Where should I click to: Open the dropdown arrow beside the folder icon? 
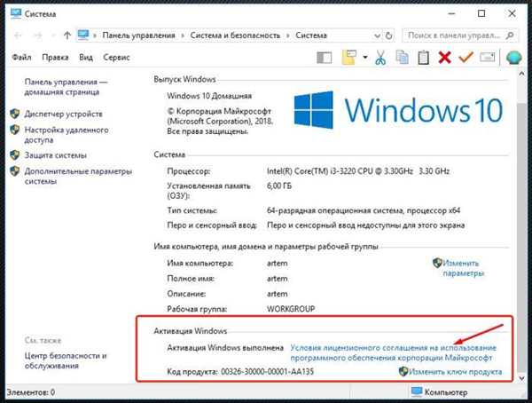coord(365,57)
